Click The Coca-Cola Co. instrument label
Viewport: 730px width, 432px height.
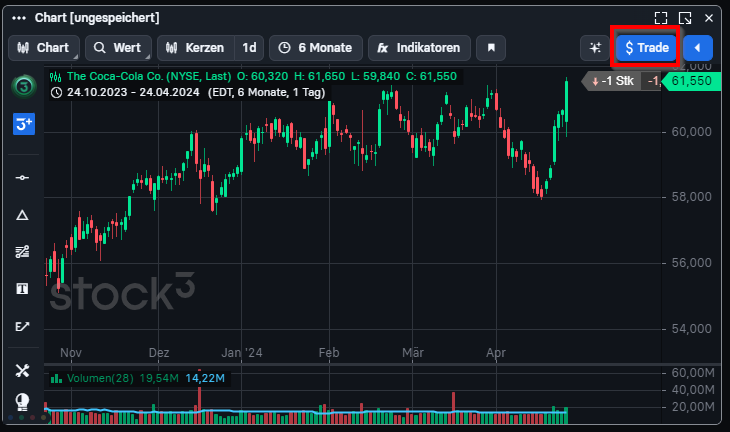[149, 76]
